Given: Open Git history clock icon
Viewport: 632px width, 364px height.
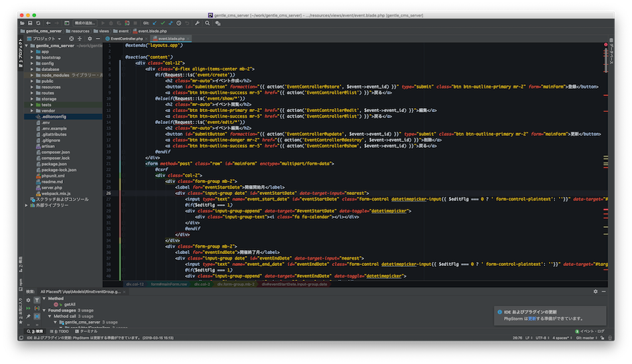Looking at the screenshot, I should pos(179,23).
